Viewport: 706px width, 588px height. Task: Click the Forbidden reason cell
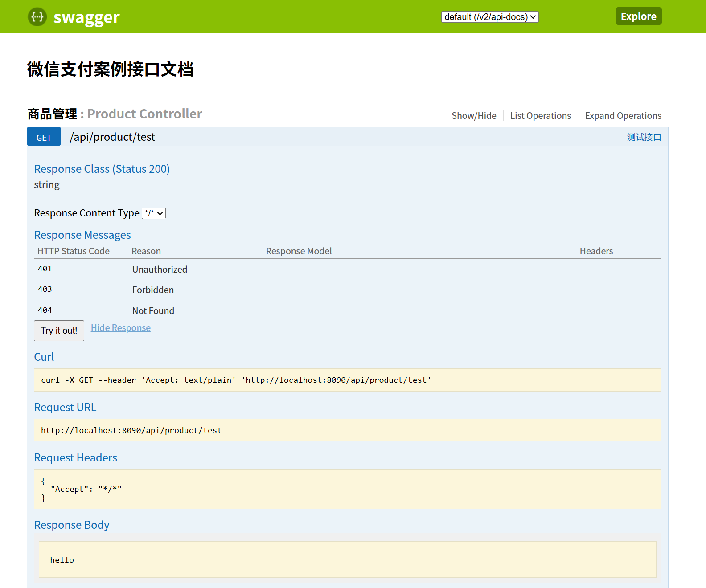(153, 290)
